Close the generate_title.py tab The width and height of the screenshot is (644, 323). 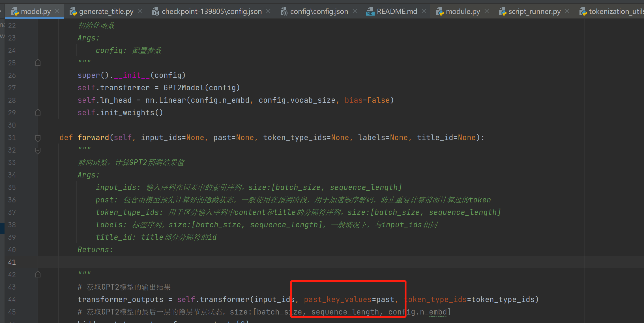(x=139, y=11)
